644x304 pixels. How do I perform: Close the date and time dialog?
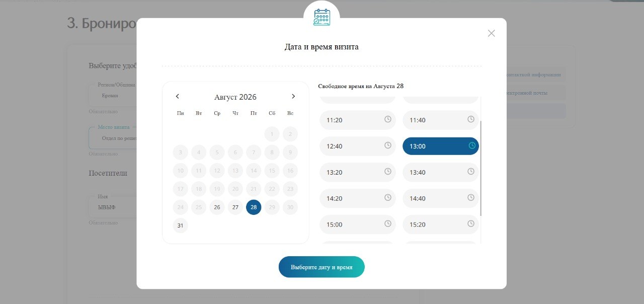(x=492, y=33)
